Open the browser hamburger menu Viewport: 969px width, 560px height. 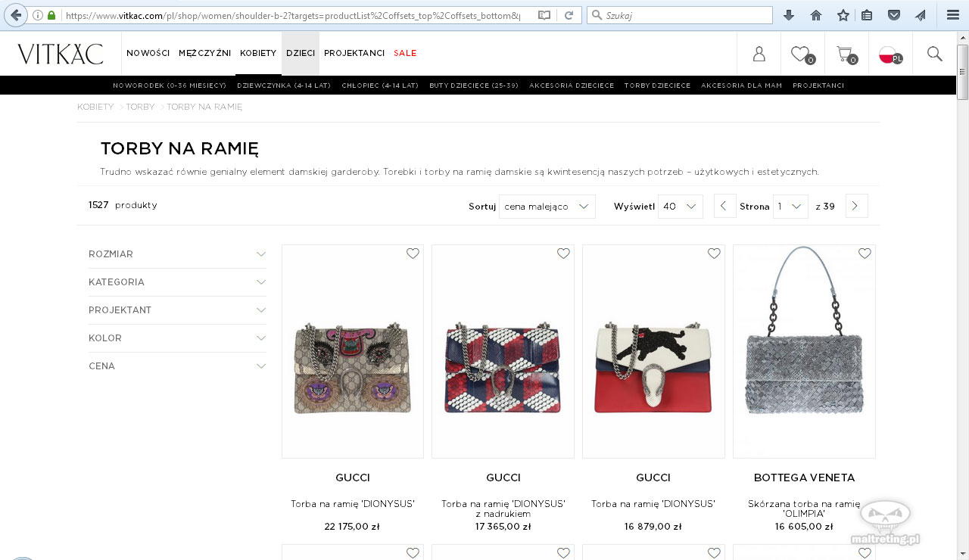(953, 15)
